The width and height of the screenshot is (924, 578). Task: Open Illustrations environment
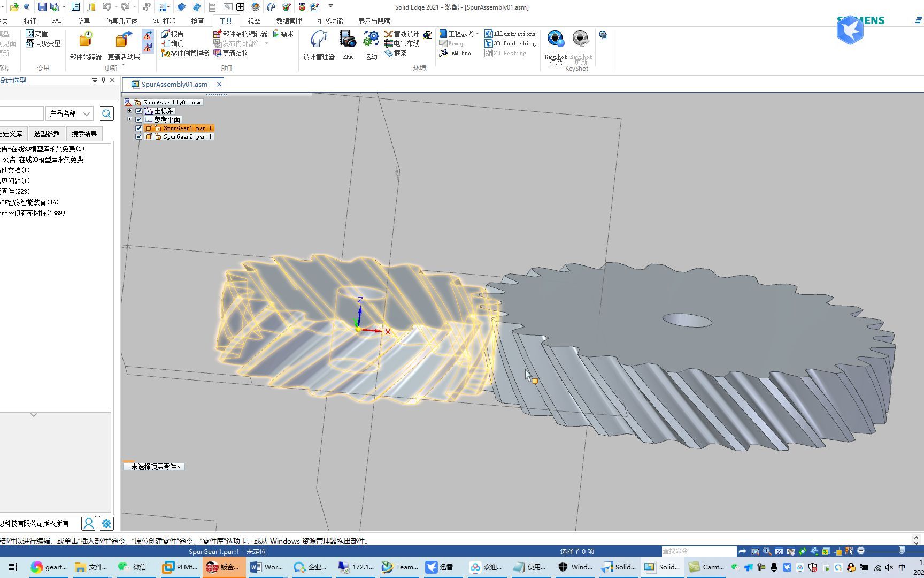click(510, 34)
